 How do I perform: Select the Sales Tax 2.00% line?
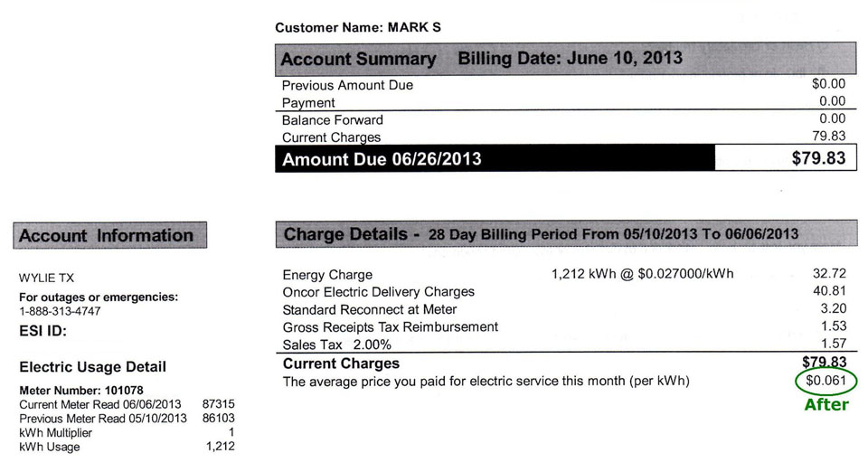pyautogui.click(x=564, y=345)
